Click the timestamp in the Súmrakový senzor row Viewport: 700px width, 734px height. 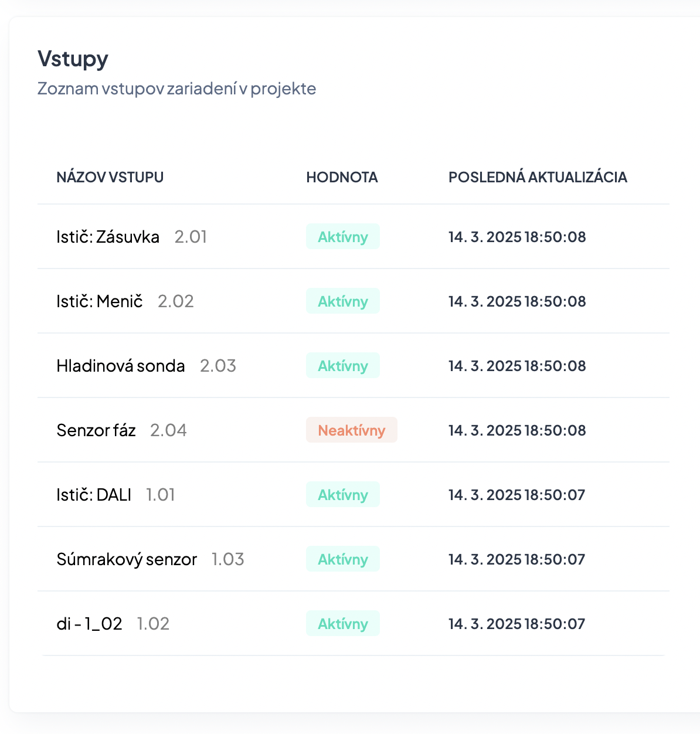point(516,559)
